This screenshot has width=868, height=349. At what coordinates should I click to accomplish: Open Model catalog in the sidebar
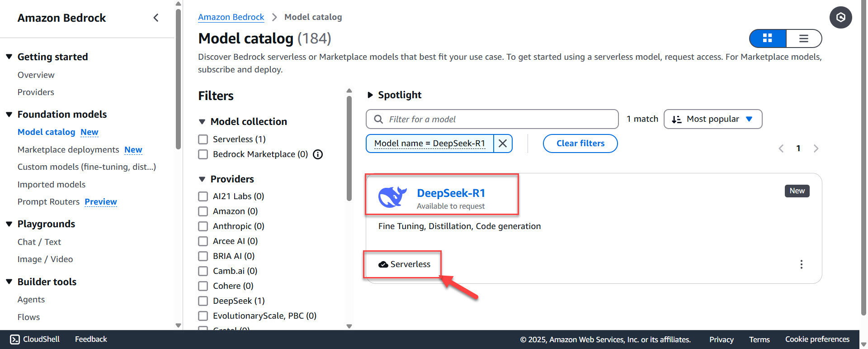click(x=46, y=132)
